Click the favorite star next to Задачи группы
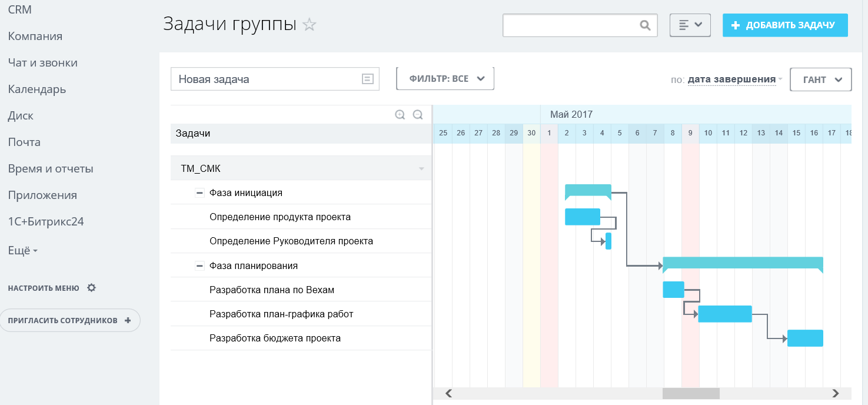This screenshot has height=405, width=868. [310, 25]
